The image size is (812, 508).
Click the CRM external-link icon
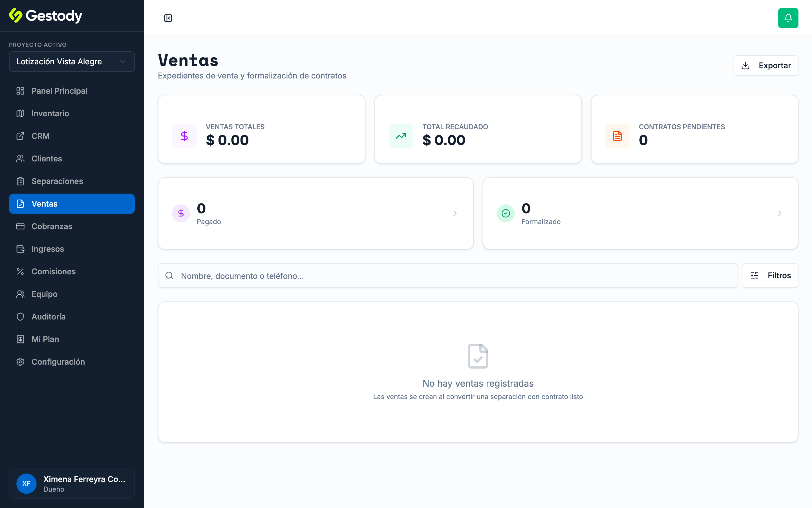click(x=20, y=136)
